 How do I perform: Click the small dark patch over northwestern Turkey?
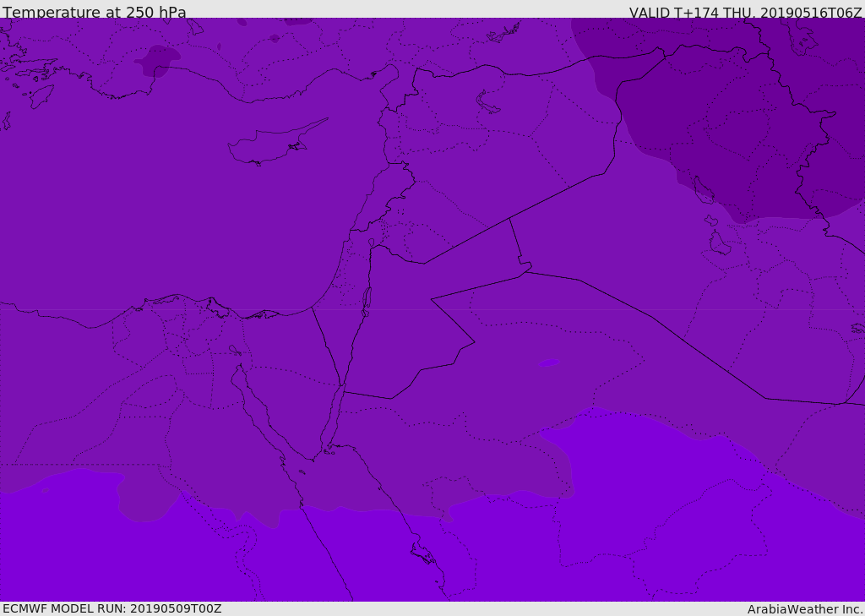tap(158, 61)
